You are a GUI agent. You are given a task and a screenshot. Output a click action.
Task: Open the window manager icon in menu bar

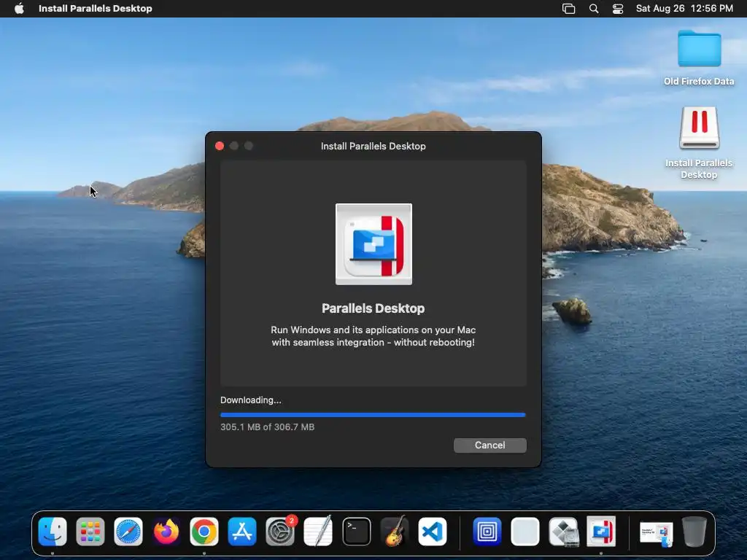[x=568, y=9]
